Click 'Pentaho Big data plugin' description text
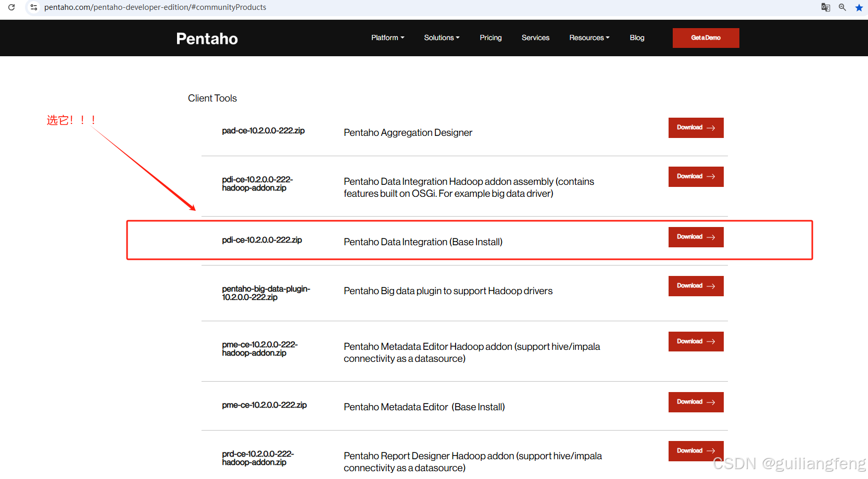The width and height of the screenshot is (868, 479). [x=448, y=291]
